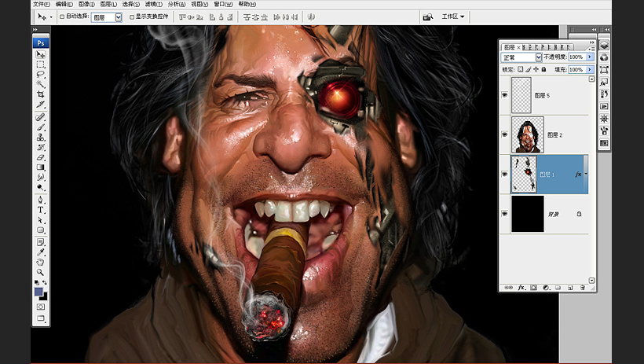644x364 pixels.
Task: Toggle Quick Mask mode
Action: point(41,307)
